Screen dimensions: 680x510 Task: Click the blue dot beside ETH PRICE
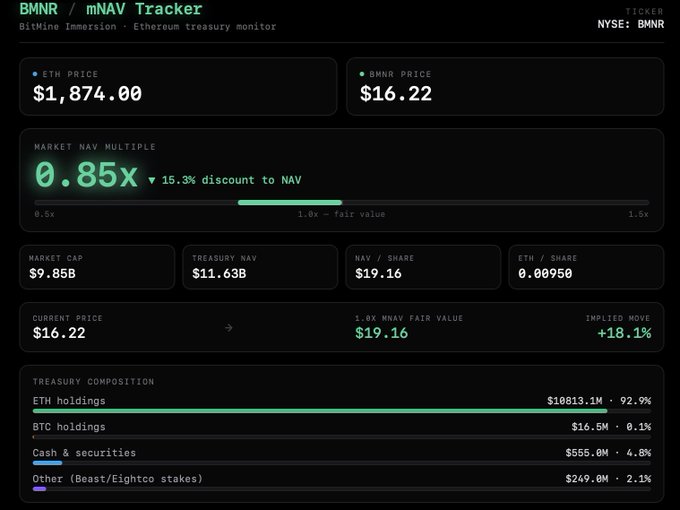click(x=35, y=74)
